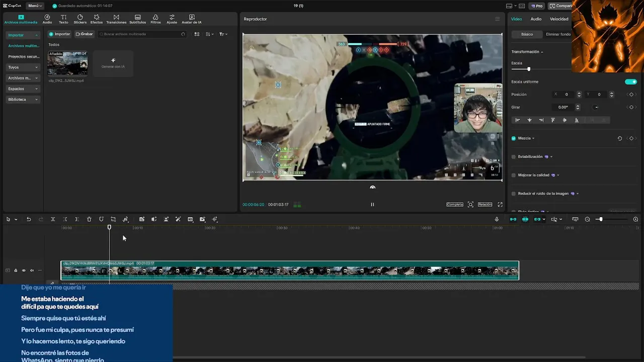Screen dimensions: 644x362
Task: Collapse the Importar section
Action: point(23,35)
